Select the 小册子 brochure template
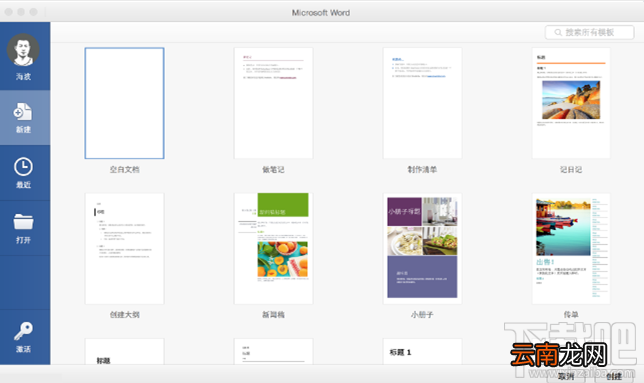The width and height of the screenshot is (644, 383). click(x=422, y=249)
